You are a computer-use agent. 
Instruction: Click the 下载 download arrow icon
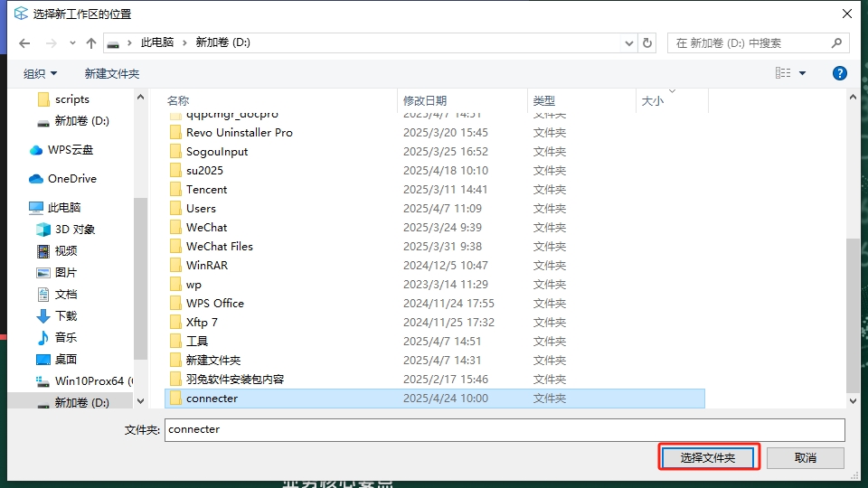43,316
